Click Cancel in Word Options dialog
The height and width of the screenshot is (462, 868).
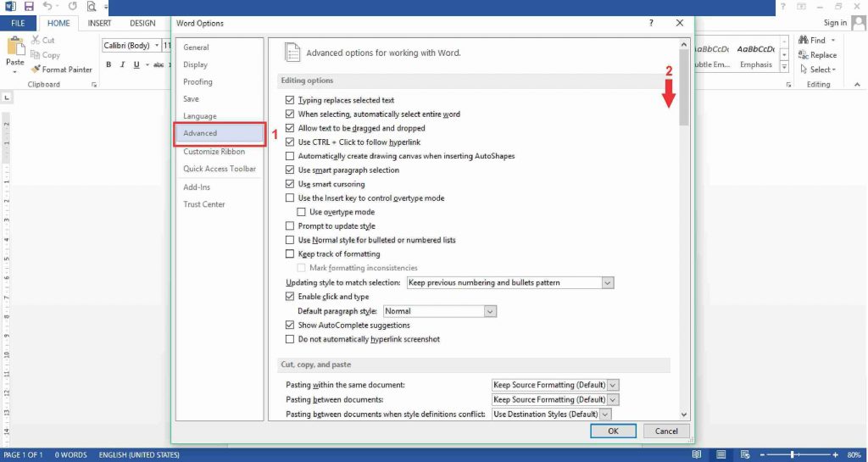click(666, 431)
